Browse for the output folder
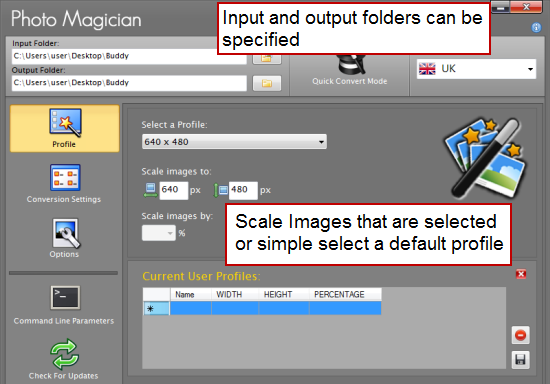Image resolution: width=550 pixels, height=384 pixels. (267, 83)
